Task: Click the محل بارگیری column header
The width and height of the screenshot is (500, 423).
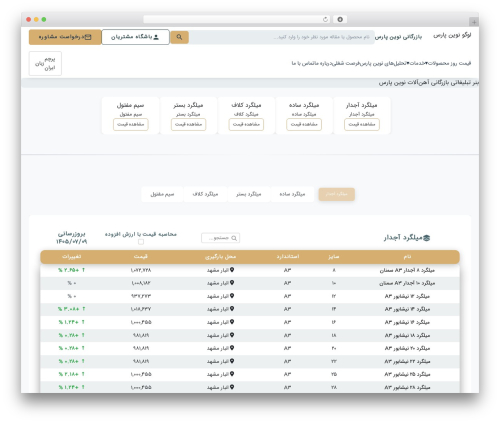Action: pos(220,257)
